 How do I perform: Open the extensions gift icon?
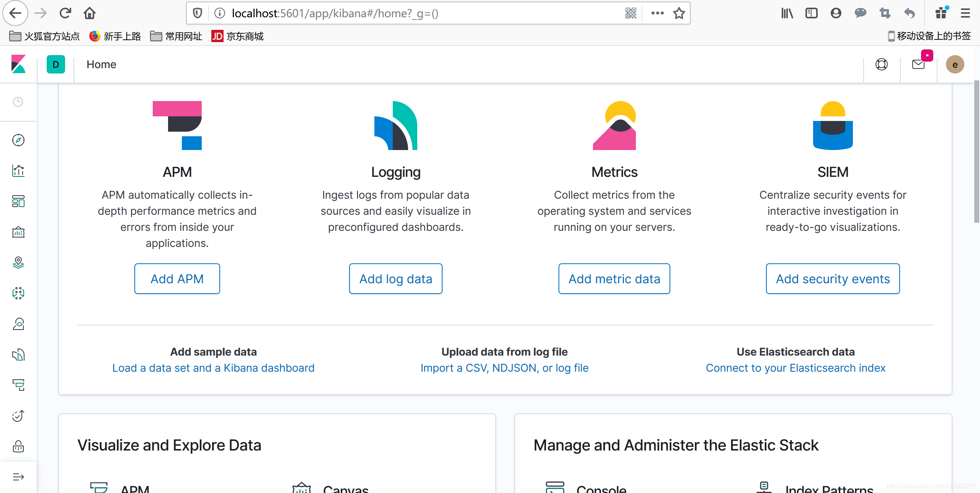click(x=941, y=13)
